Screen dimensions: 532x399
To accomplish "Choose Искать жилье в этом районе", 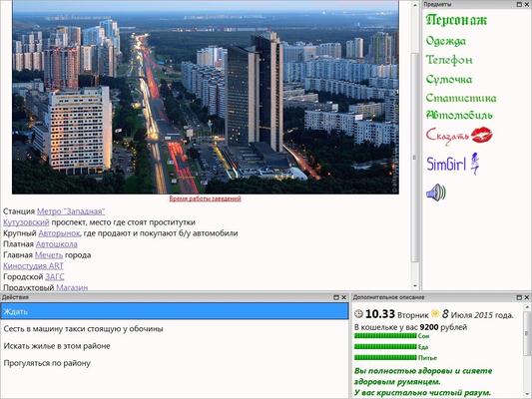I will (x=175, y=346).
